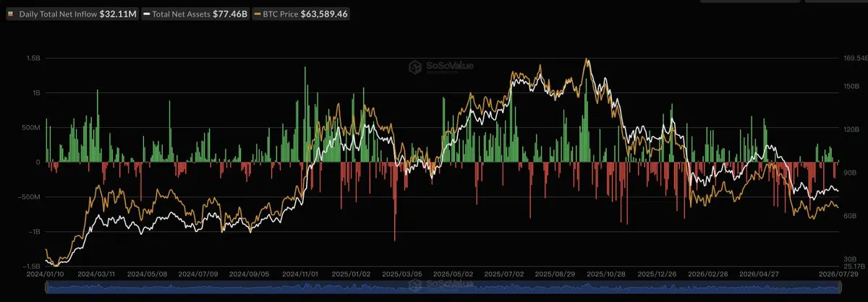Viewport: 868px width, 302px height.
Task: Click the 2025/01/02 date label
Action: pos(349,275)
